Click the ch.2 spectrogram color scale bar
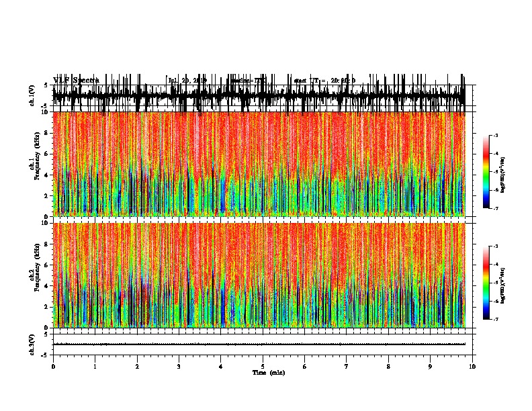 (x=486, y=283)
